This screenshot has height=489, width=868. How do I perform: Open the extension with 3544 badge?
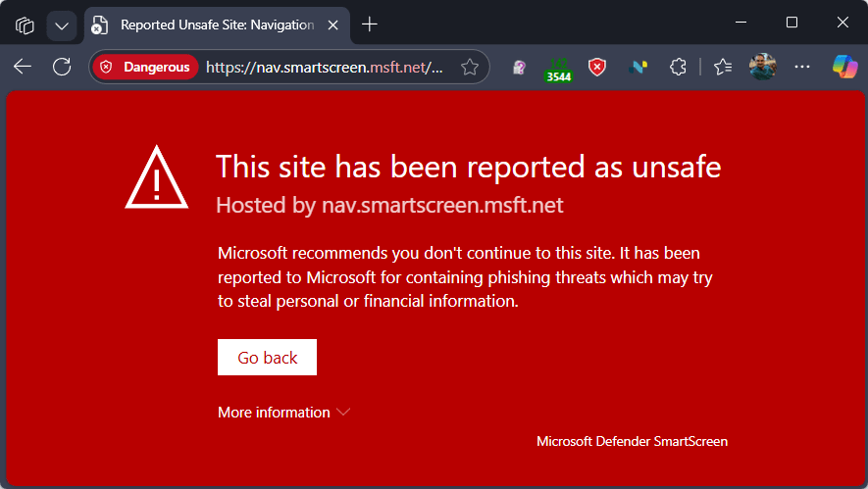[x=558, y=68]
